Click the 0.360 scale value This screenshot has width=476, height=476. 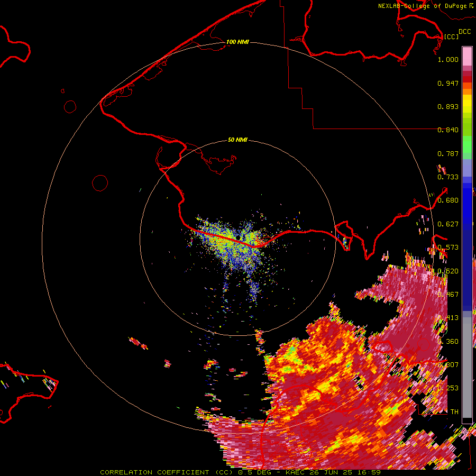(448, 342)
